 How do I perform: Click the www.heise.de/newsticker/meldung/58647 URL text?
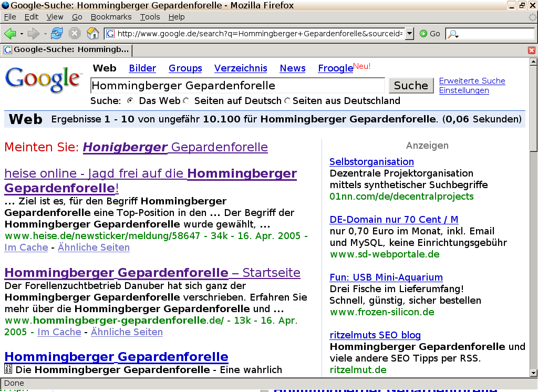[x=102, y=236]
